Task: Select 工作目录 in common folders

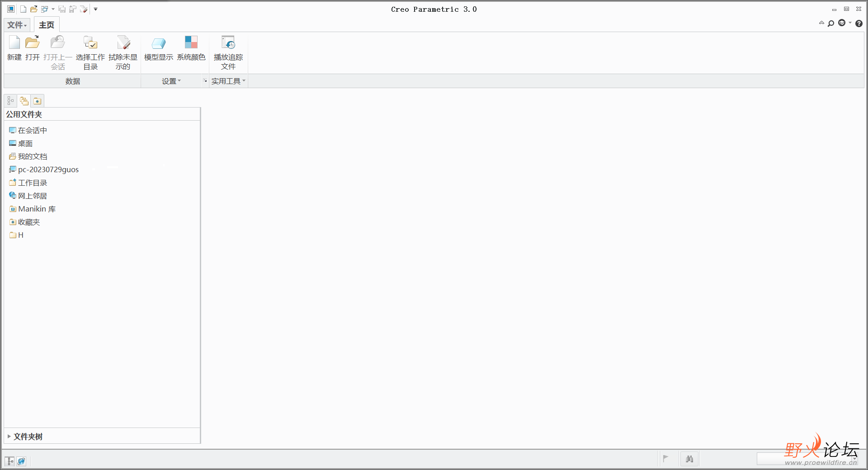Action: [x=28, y=183]
